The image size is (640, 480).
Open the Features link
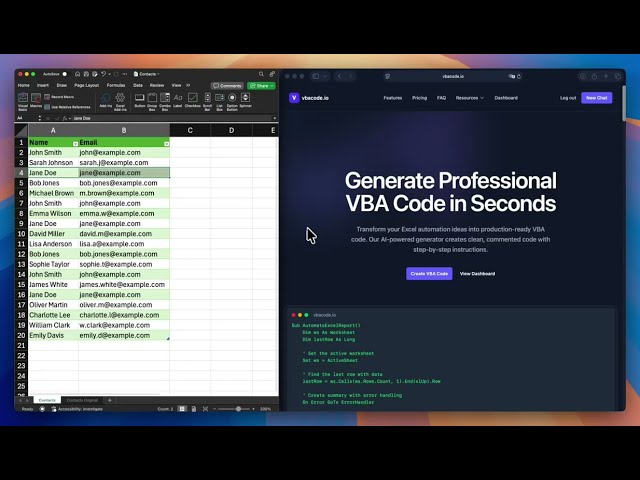point(393,98)
